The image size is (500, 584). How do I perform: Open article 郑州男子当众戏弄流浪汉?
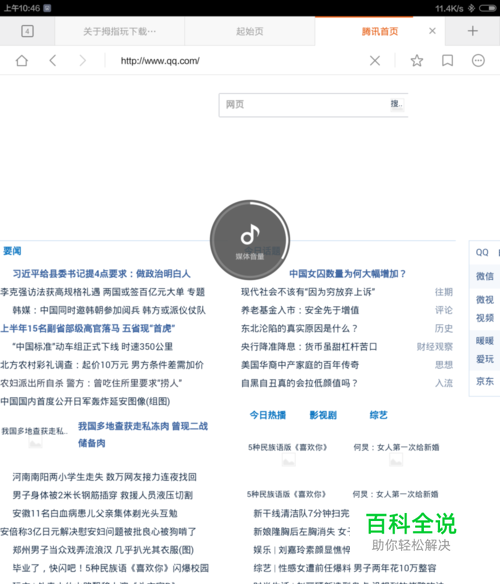[103, 550]
